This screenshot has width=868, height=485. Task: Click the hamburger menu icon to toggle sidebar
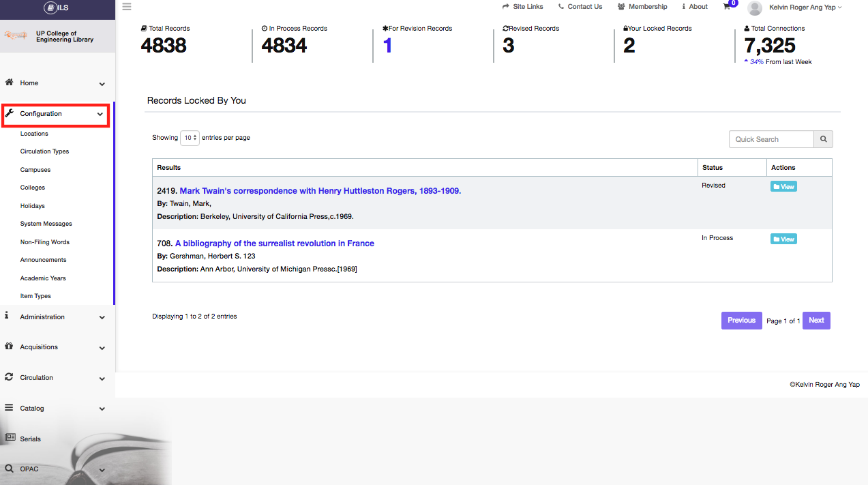click(127, 7)
